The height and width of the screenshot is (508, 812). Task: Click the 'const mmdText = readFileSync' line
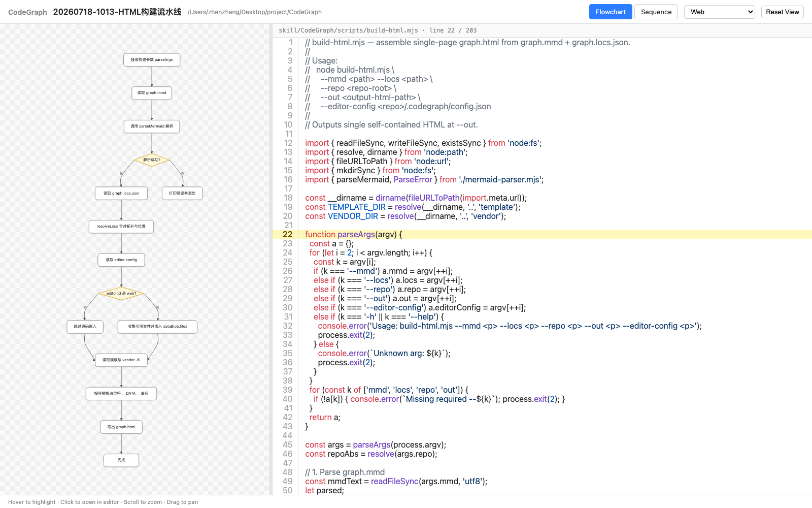point(396,481)
